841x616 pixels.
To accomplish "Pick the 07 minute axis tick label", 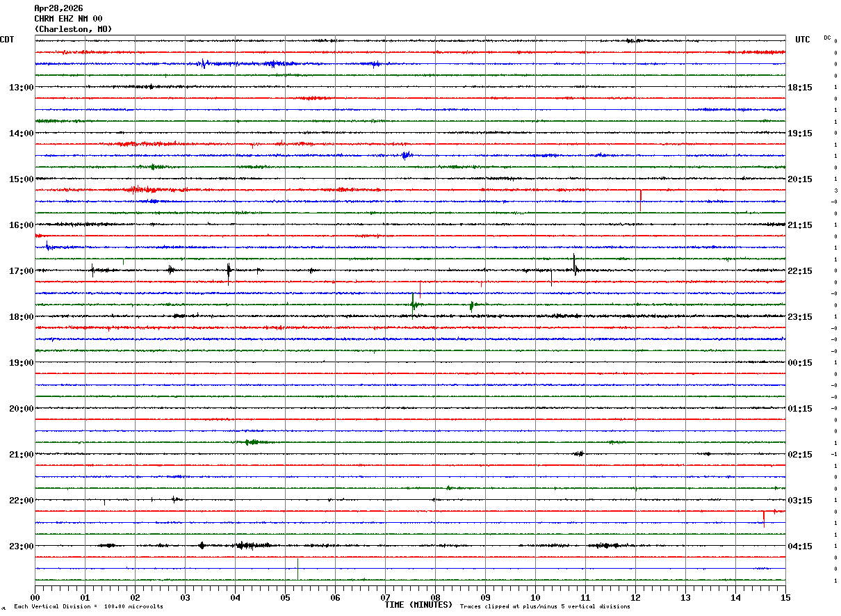I will tap(385, 597).
